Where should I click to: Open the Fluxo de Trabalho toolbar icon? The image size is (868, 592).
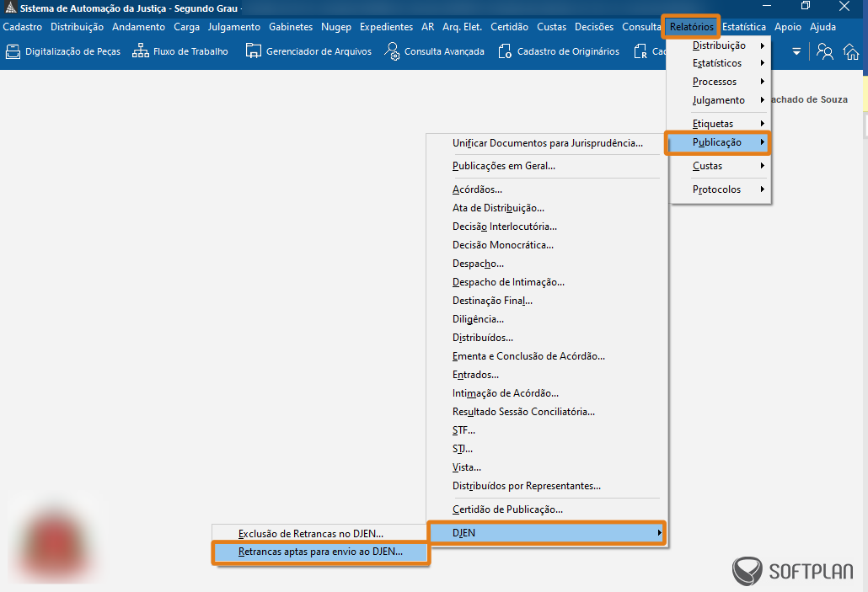141,51
